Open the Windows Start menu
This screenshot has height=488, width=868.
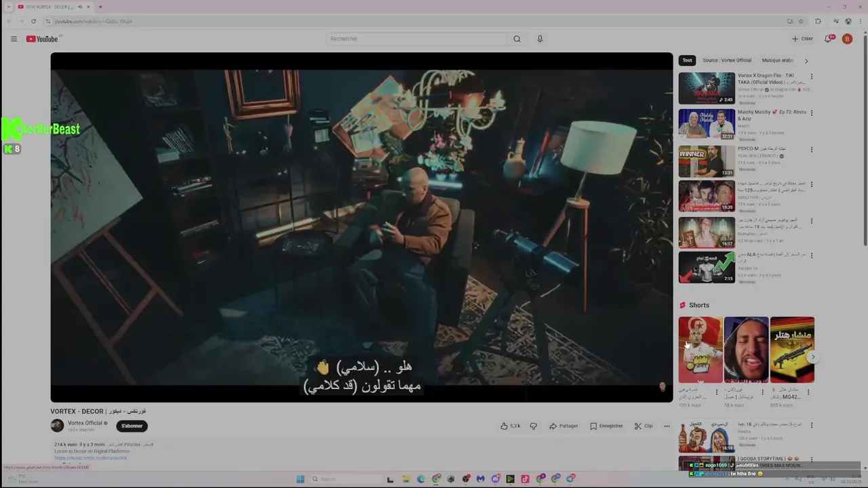click(x=300, y=479)
